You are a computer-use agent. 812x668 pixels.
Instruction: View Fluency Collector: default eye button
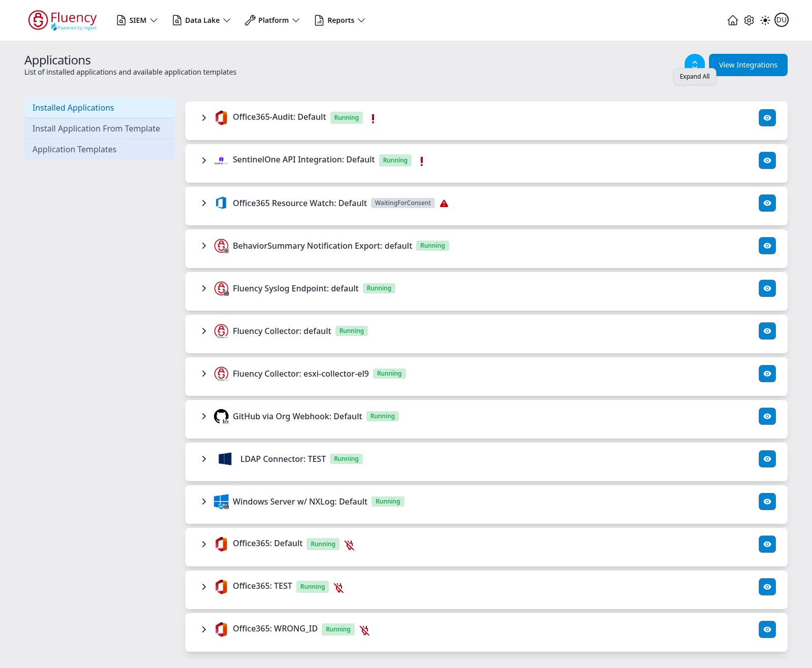(x=767, y=331)
